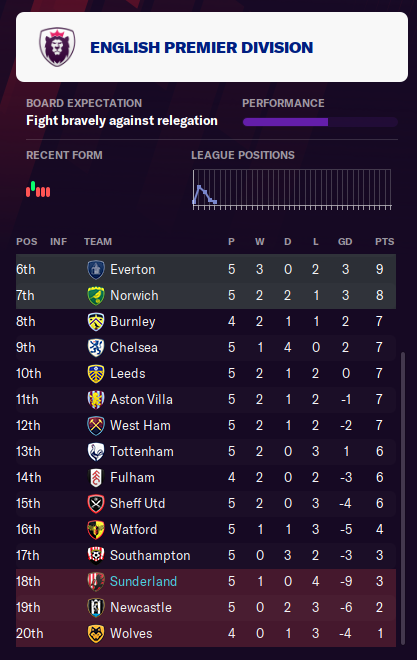Select the Newcastle team name

click(141, 607)
